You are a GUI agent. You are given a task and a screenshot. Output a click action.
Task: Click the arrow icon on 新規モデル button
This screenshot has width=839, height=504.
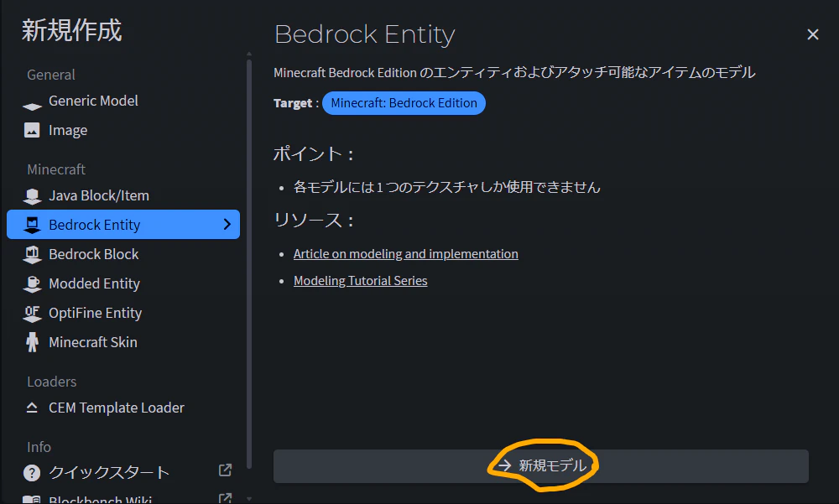504,465
